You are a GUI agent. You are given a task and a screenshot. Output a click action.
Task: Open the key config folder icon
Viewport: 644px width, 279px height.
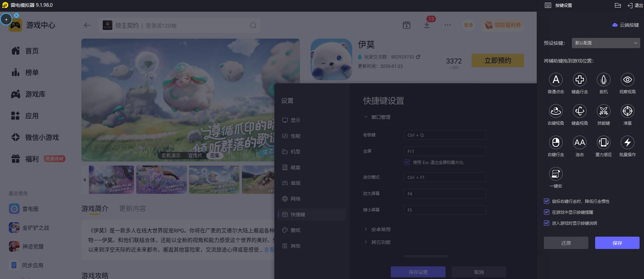[x=618, y=5]
